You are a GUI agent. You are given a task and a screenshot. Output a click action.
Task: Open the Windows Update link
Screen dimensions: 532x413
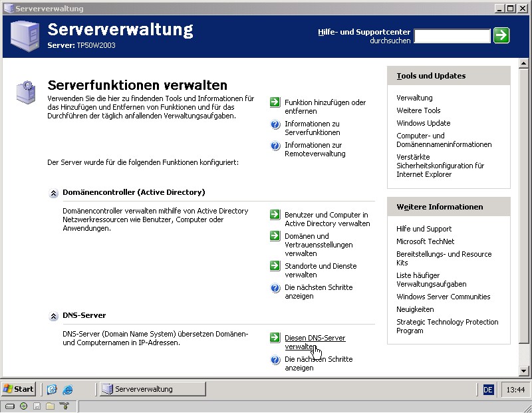point(424,123)
